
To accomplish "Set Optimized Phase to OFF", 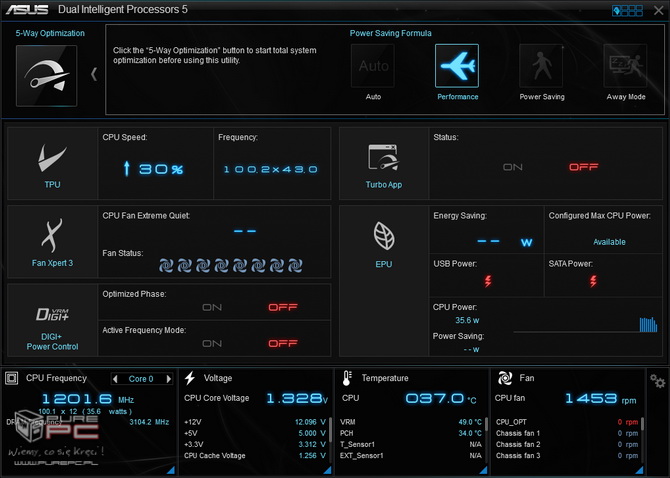I will 283,307.
